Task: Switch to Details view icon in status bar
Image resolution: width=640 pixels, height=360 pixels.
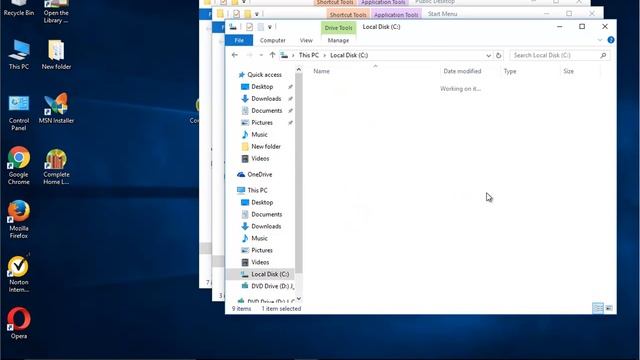Action: point(598,308)
